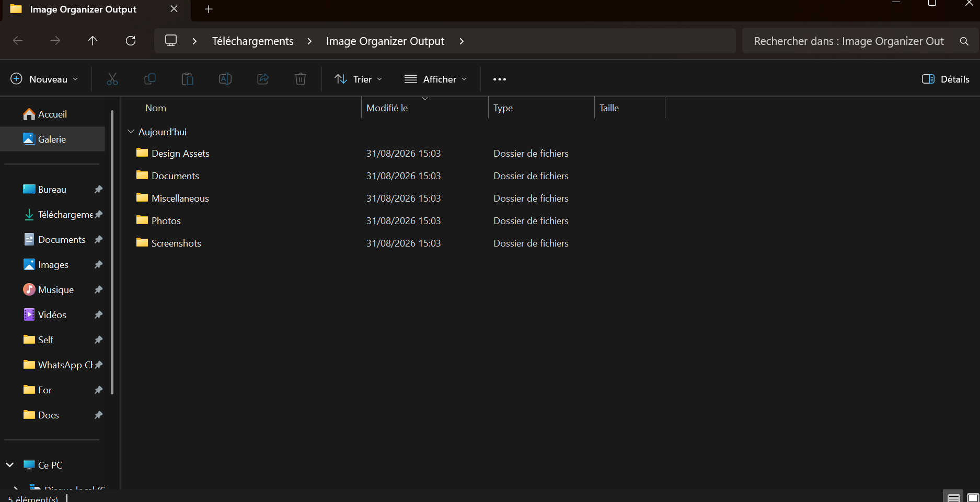This screenshot has height=502, width=980.
Task: Select the Miscellaneous folder
Action: click(180, 198)
